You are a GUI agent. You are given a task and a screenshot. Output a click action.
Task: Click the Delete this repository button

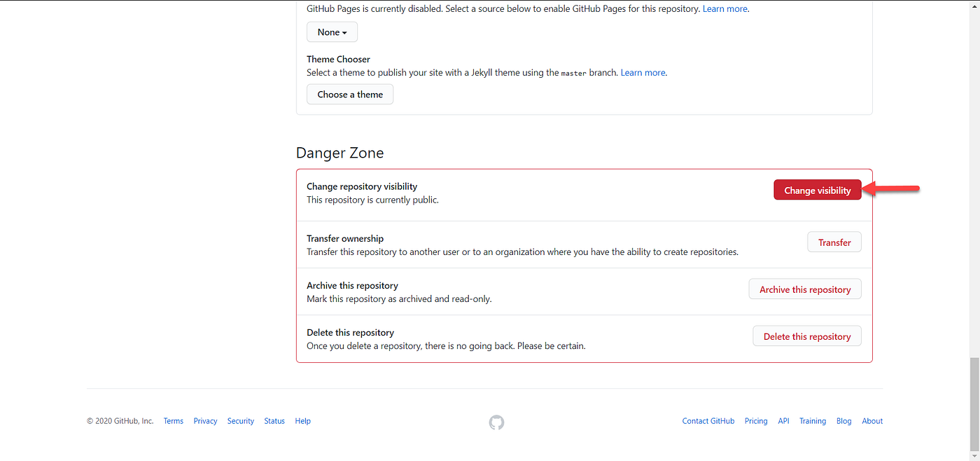(806, 336)
